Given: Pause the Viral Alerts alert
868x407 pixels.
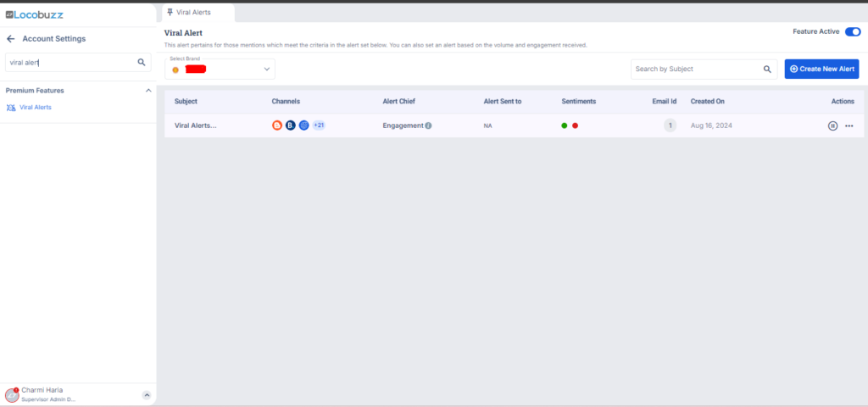Looking at the screenshot, I should point(832,125).
